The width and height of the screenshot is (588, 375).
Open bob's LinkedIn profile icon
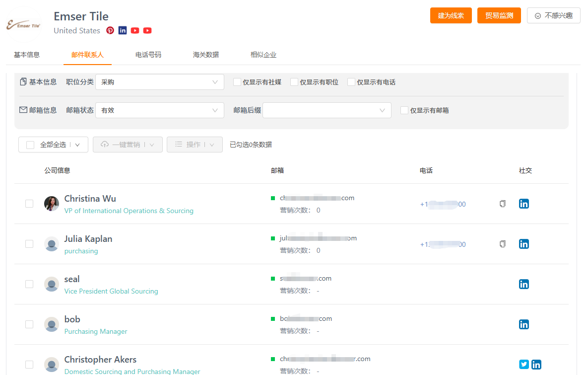pos(524,324)
